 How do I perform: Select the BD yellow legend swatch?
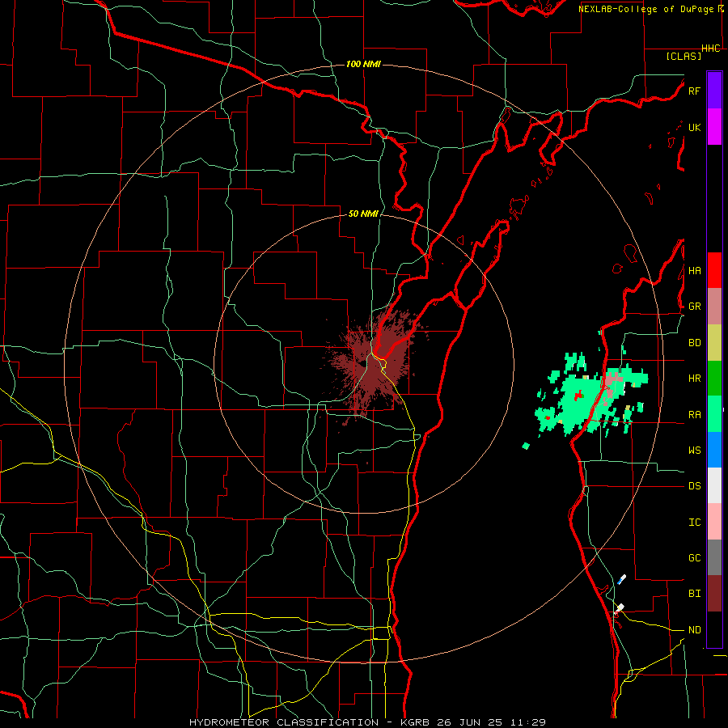(714, 343)
